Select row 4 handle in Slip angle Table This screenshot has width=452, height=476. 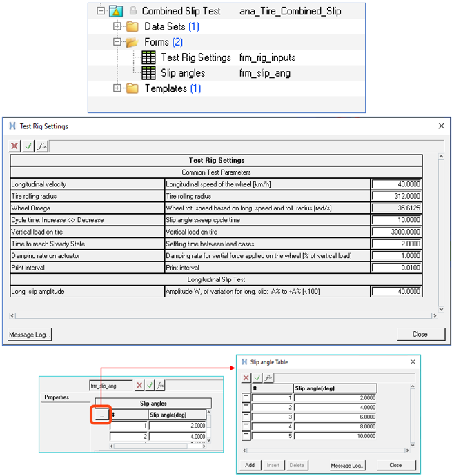coord(246,426)
